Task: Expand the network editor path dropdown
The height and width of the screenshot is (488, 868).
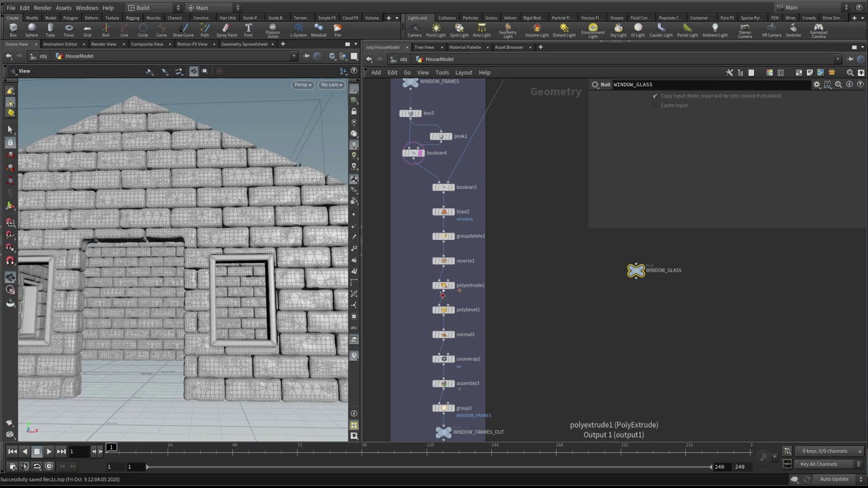Action: point(839,59)
